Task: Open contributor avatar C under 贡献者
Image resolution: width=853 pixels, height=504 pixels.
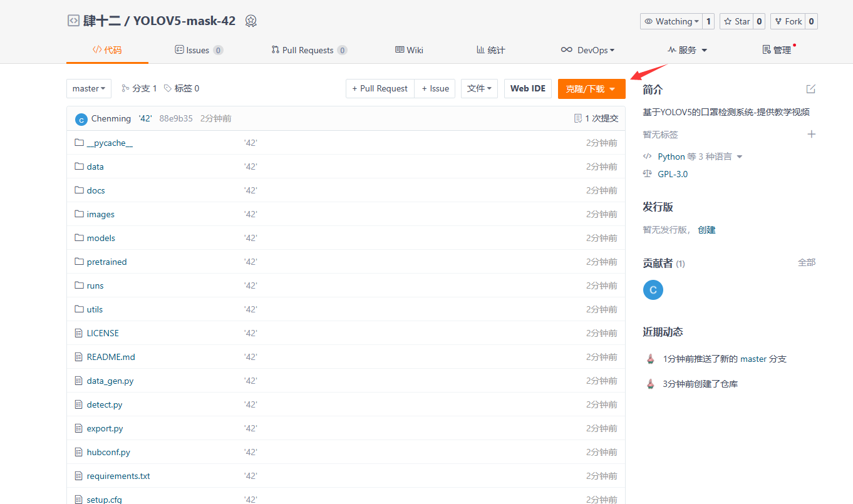Action: [653, 290]
